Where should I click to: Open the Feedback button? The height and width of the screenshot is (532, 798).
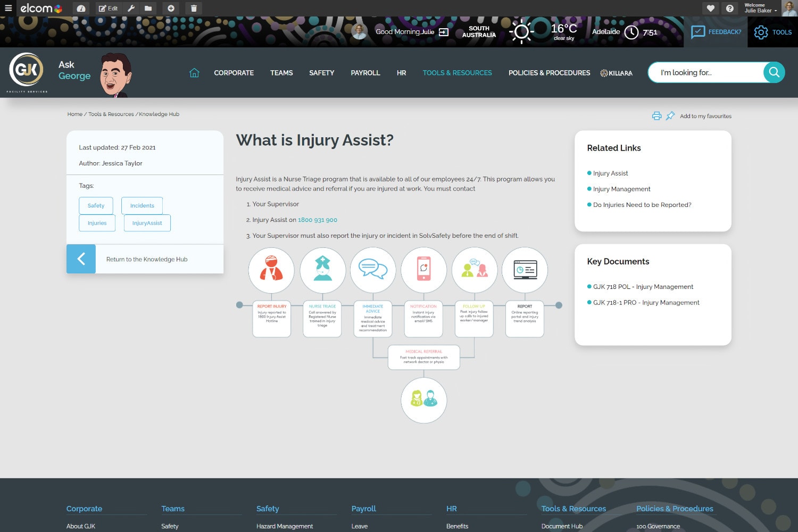716,32
